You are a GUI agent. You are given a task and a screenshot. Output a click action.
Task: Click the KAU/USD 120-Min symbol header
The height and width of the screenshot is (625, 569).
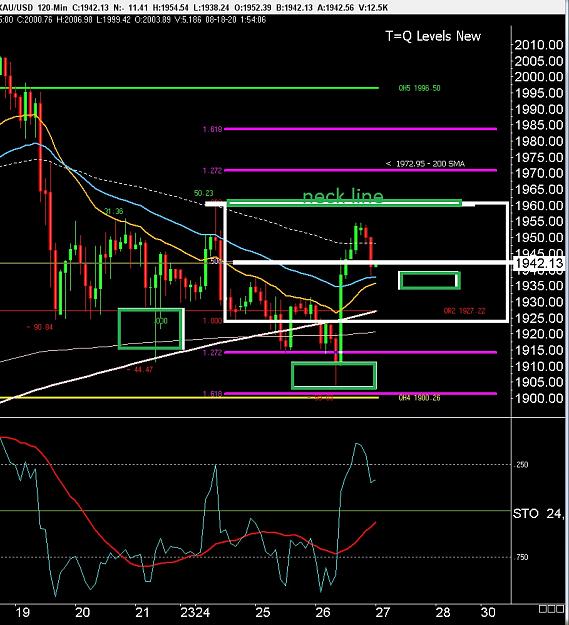[34, 8]
